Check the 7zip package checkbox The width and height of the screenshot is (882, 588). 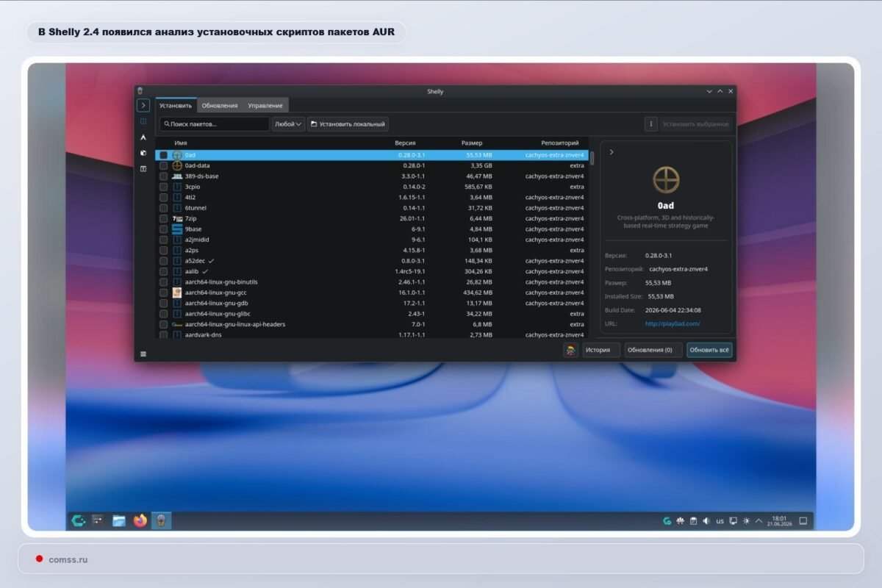[163, 218]
